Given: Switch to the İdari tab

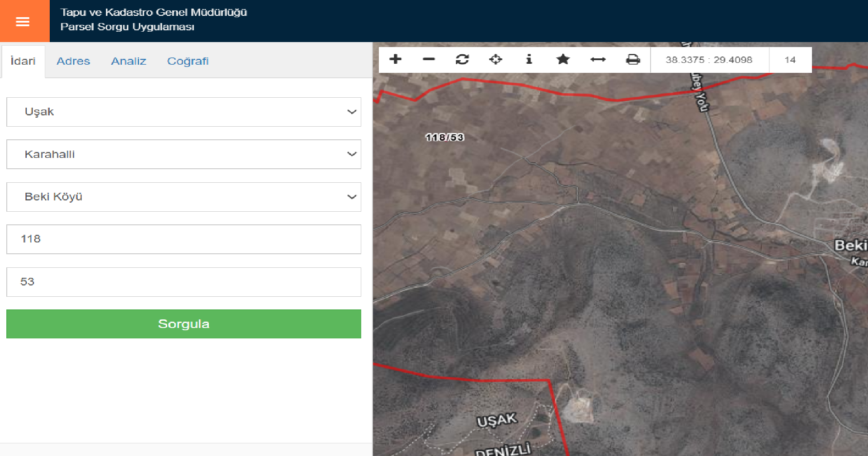Looking at the screenshot, I should point(23,62).
